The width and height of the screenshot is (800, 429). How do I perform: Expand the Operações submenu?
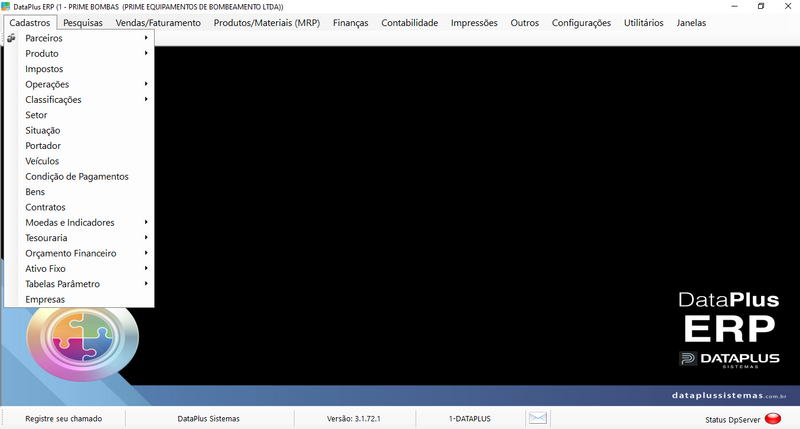click(x=79, y=84)
